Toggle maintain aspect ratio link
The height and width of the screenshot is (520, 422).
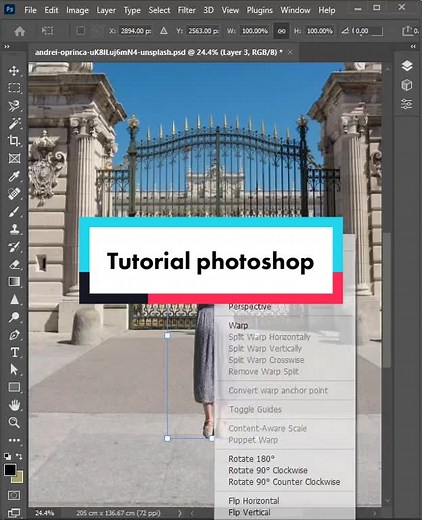click(281, 31)
